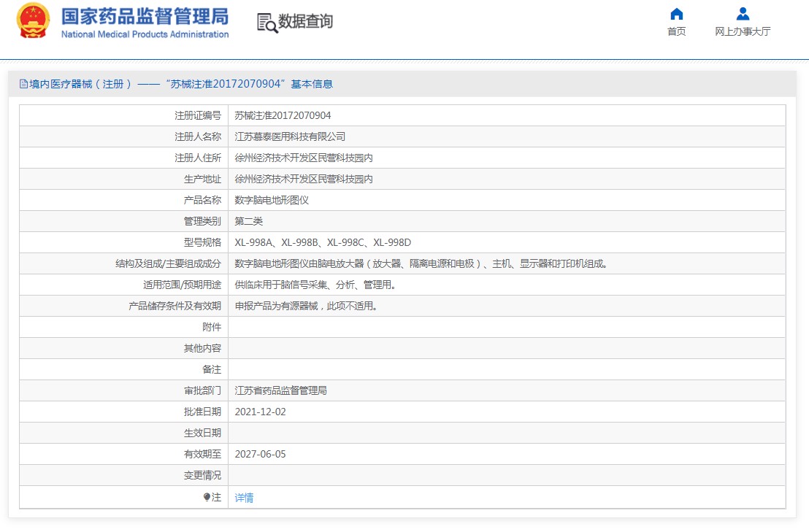Click the bullet icon beside 注

point(207,497)
